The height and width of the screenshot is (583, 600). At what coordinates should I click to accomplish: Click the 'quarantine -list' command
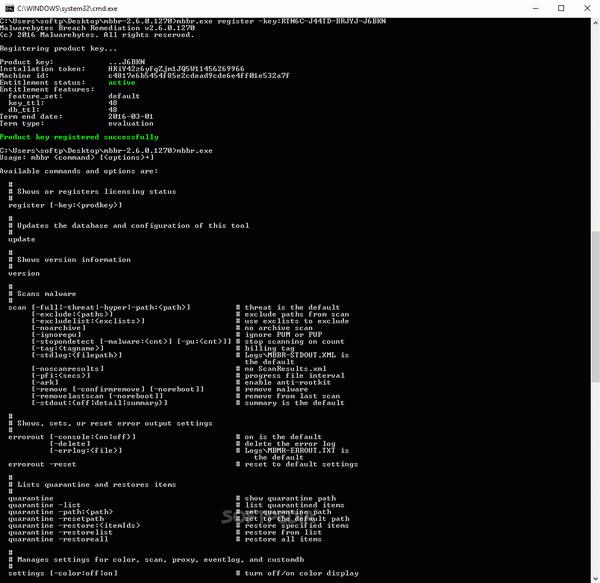click(44, 505)
